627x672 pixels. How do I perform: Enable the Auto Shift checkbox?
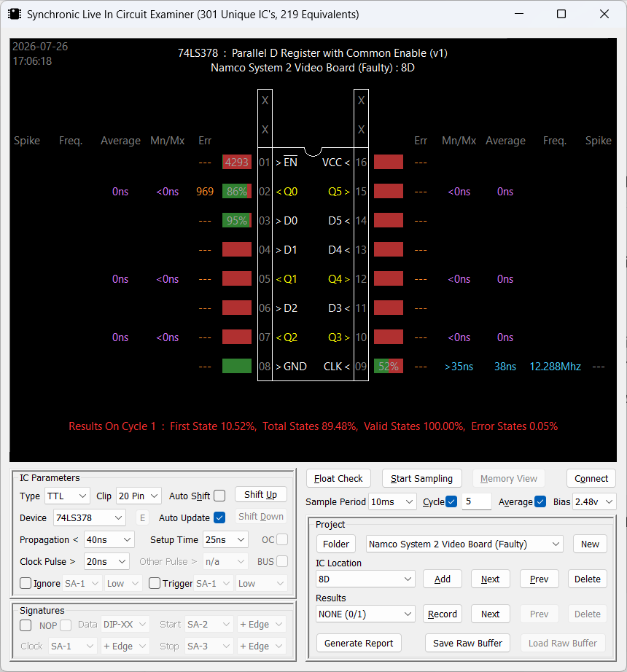(x=219, y=496)
